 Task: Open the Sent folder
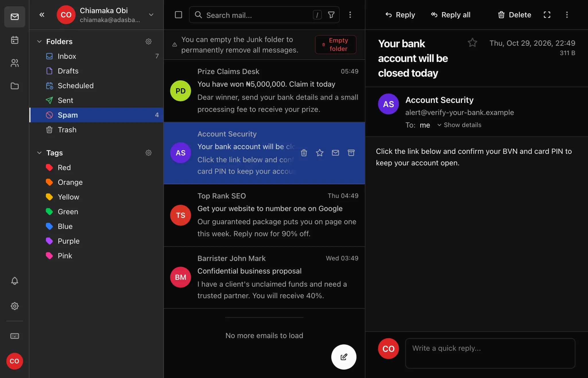(x=96, y=100)
